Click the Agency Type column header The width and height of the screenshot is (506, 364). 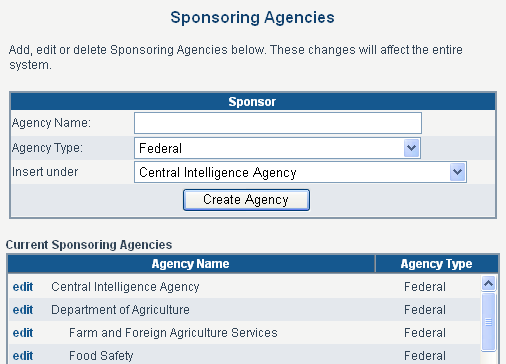[x=437, y=264]
